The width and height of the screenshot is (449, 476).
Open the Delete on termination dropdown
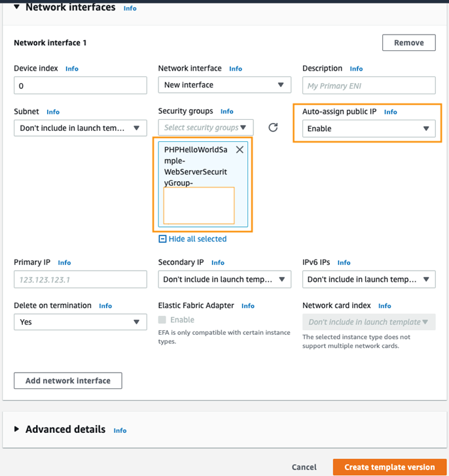pyautogui.click(x=80, y=322)
